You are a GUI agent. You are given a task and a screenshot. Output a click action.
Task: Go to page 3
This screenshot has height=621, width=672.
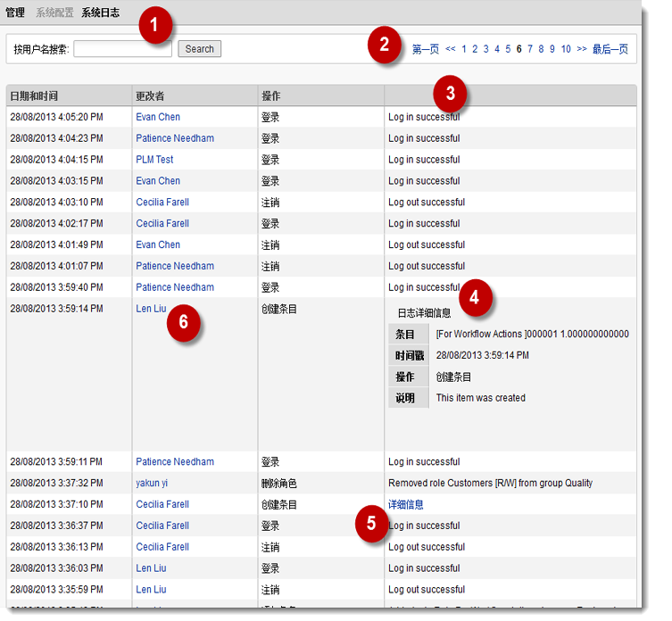pyautogui.click(x=486, y=49)
